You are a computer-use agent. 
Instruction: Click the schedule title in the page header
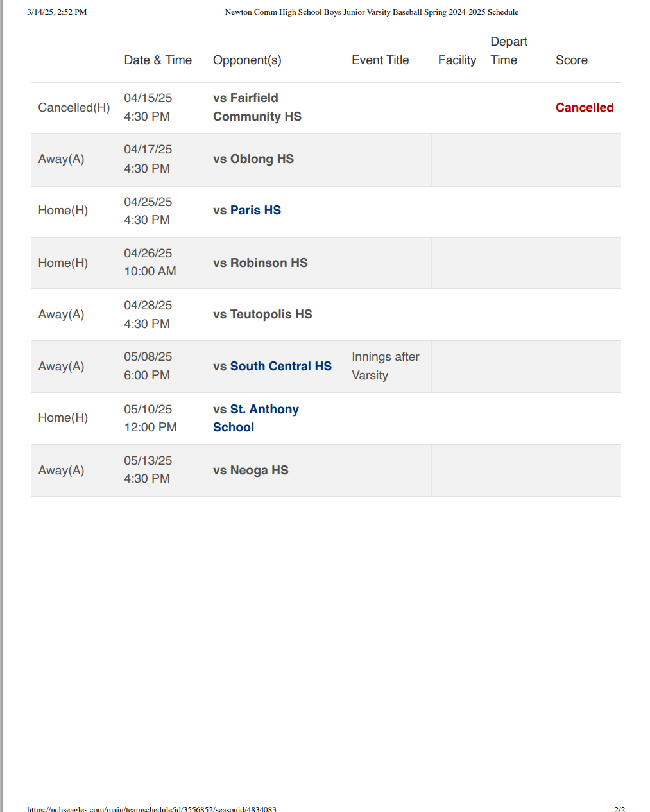click(372, 12)
